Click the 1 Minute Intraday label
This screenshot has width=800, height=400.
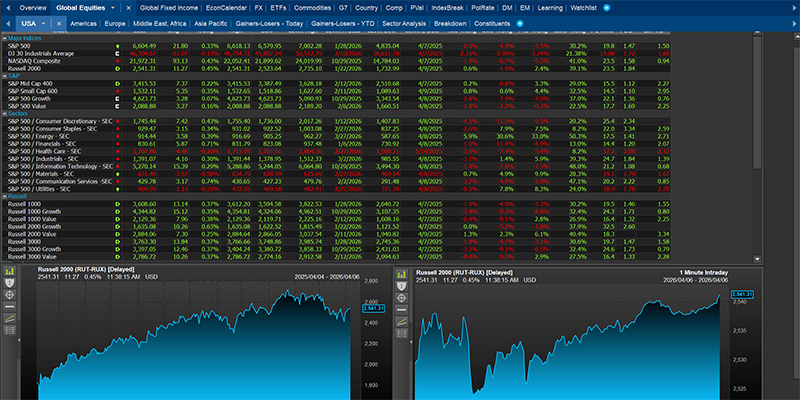[x=704, y=273]
